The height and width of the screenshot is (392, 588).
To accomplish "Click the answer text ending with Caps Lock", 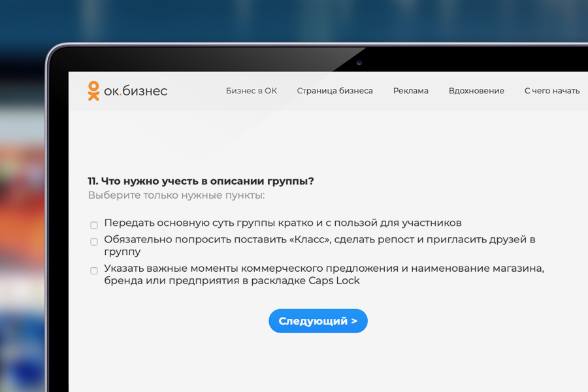I will 324,274.
